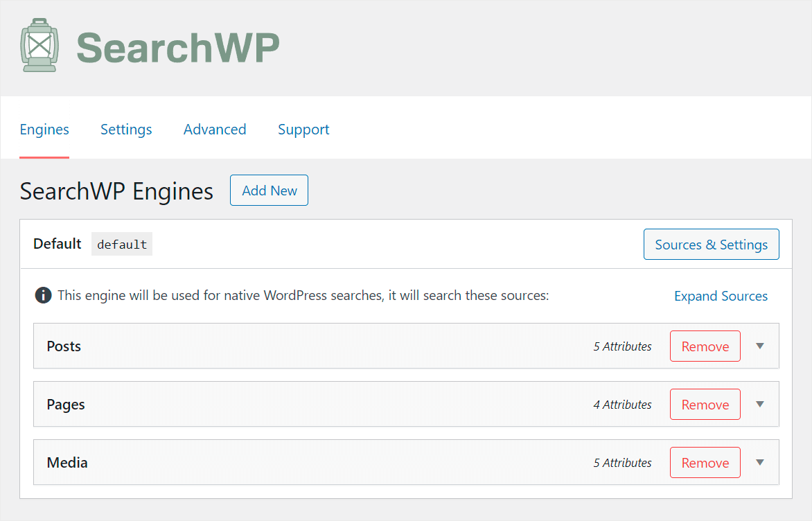The height and width of the screenshot is (521, 812).
Task: Click '5 Attributes' in the Posts row
Action: click(622, 346)
